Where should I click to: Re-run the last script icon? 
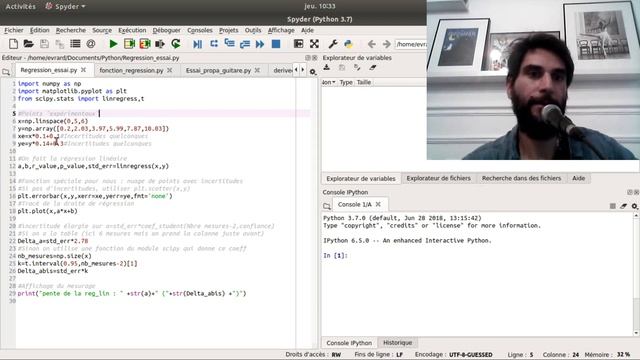(176, 44)
